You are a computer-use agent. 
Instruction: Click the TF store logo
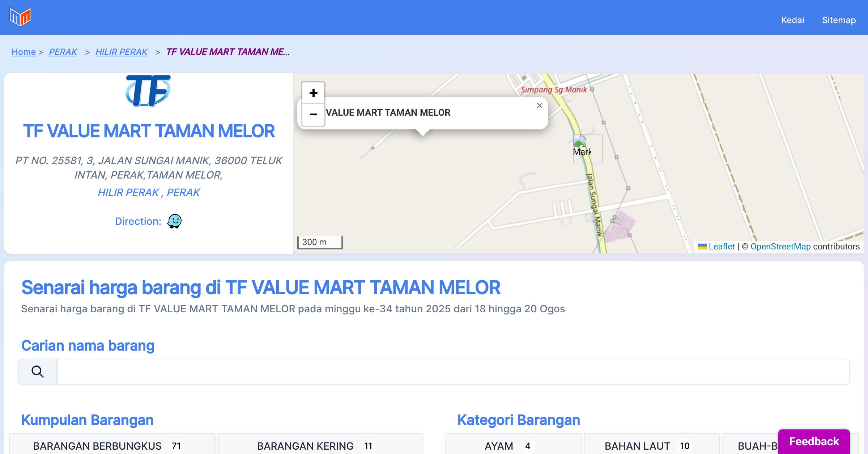point(148,91)
